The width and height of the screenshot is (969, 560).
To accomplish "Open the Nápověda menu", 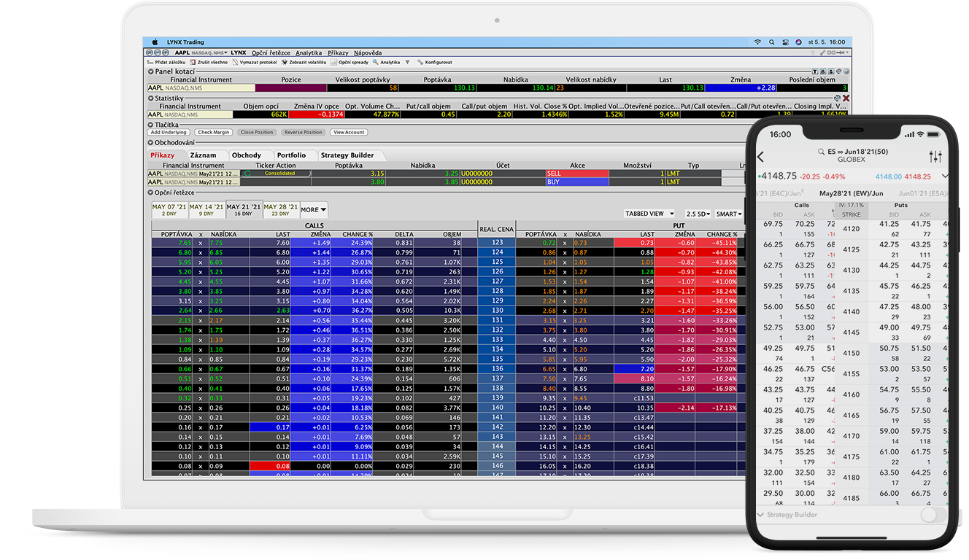I will pyautogui.click(x=368, y=52).
